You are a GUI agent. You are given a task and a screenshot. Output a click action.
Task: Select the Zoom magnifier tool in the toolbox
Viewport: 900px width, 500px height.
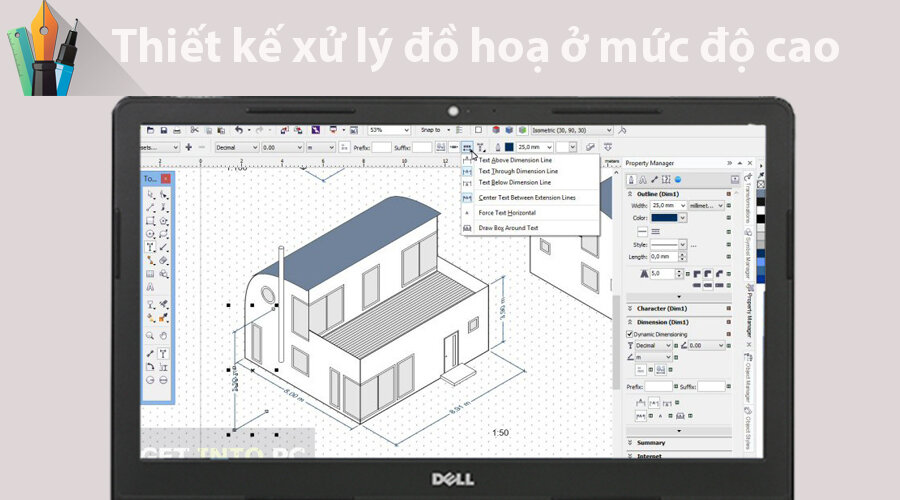coord(150,336)
